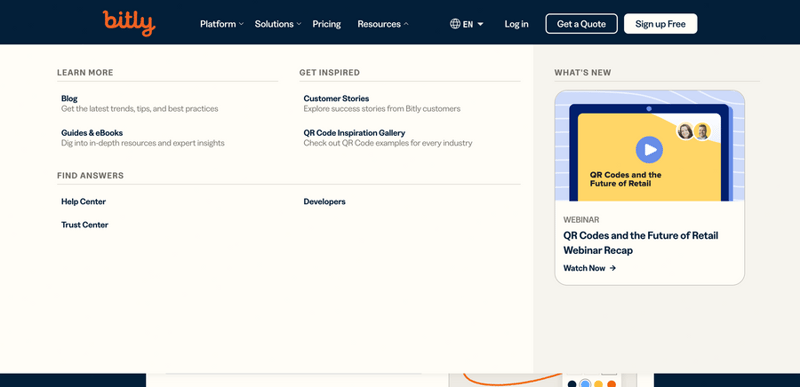This screenshot has width=800, height=387.
Task: Click 'Get the latest trends, tips, and best practices'
Action: tap(140, 109)
